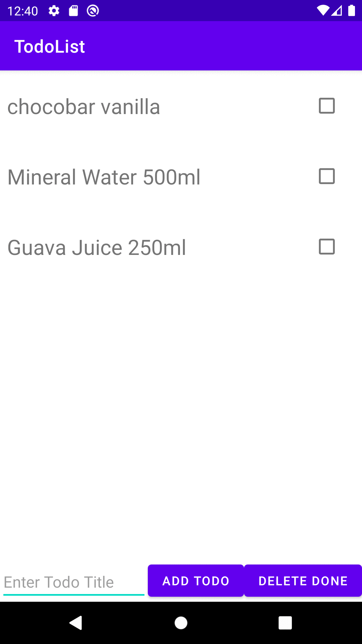The image size is (362, 644).
Task: Tap the cellular signal icon
Action: click(337, 11)
